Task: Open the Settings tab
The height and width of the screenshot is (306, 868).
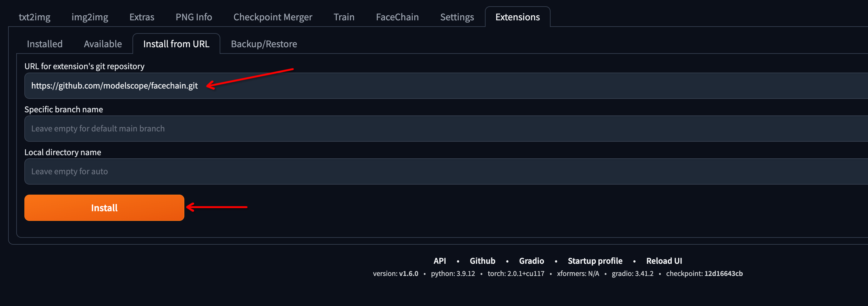Action: tap(456, 17)
